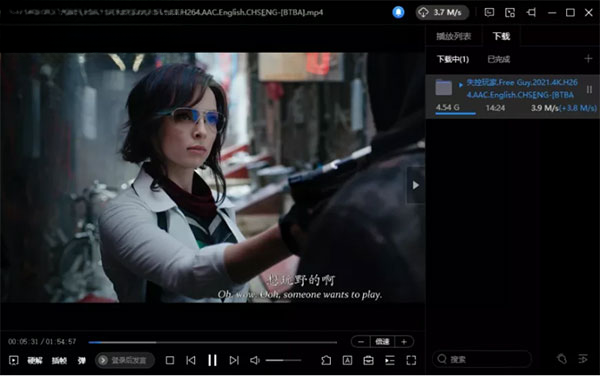Expand the side panel arrow on the video

tap(416, 186)
